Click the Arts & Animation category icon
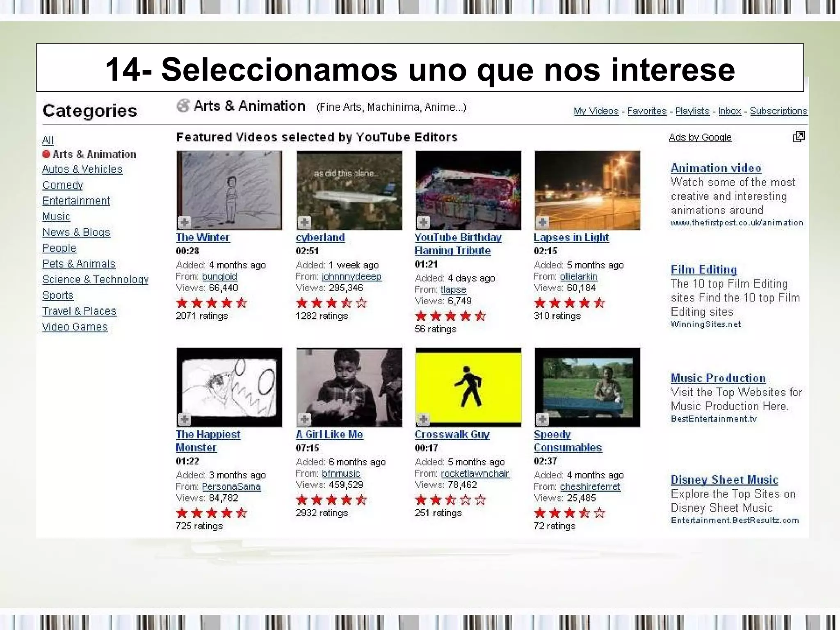The height and width of the screenshot is (630, 840). 183,106
